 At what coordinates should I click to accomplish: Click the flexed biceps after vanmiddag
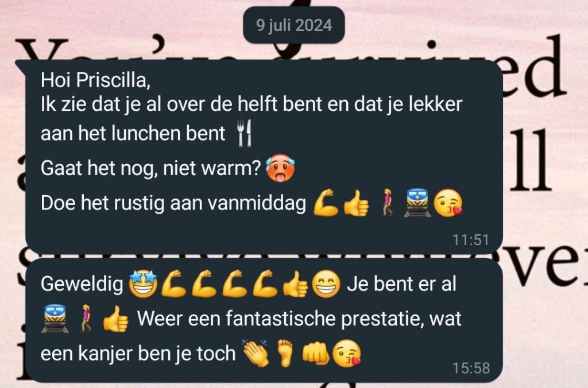[326, 203]
